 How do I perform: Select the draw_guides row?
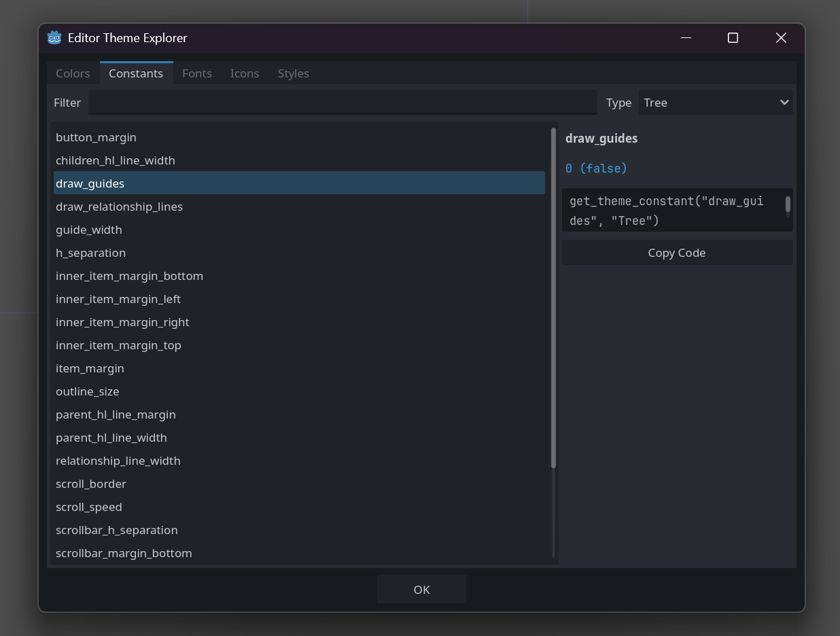coord(299,183)
